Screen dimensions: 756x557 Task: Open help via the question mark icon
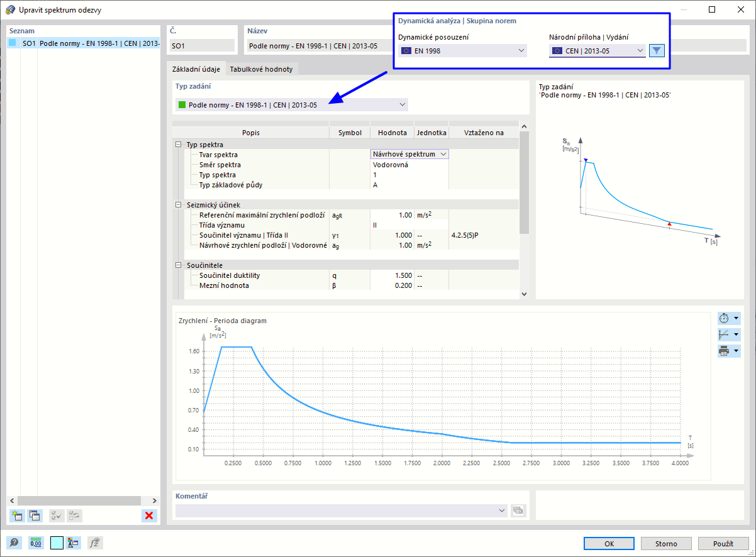[14, 543]
